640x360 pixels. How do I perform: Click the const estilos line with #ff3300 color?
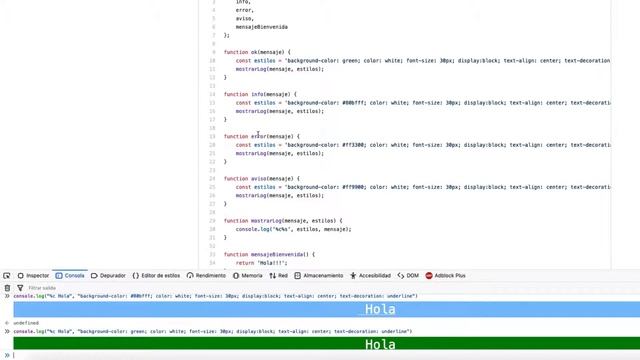(423, 145)
